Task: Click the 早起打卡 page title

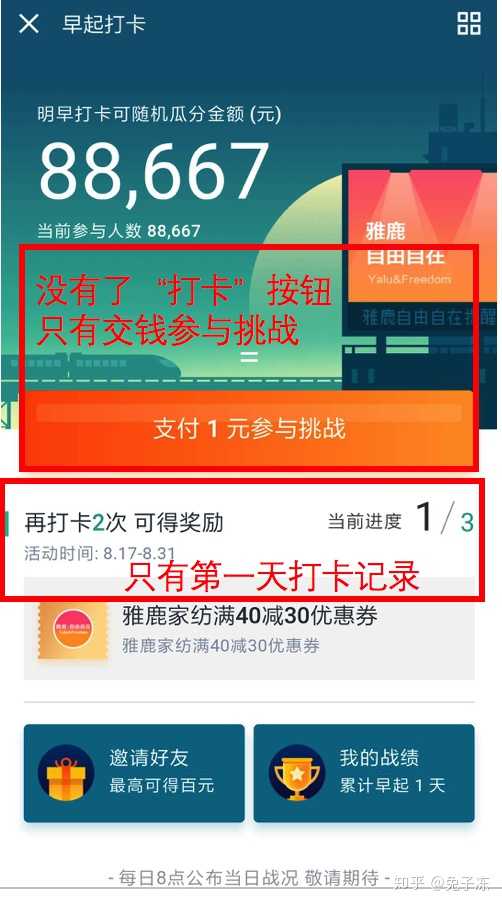Action: pos(104,24)
